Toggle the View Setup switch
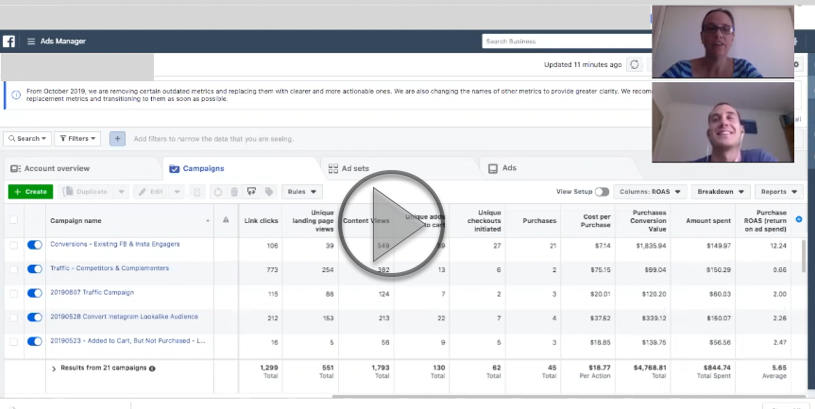Screen dimensions: 815x409 click(601, 191)
